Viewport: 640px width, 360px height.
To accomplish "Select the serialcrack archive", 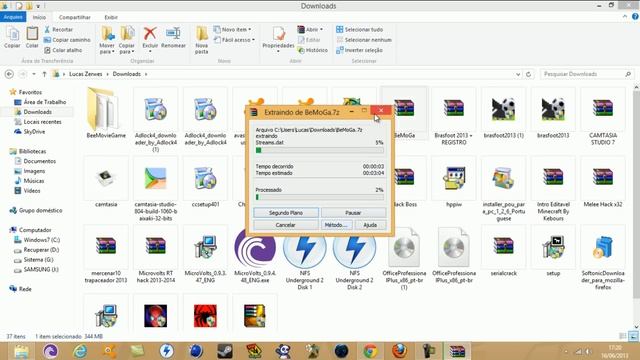I will [x=503, y=251].
